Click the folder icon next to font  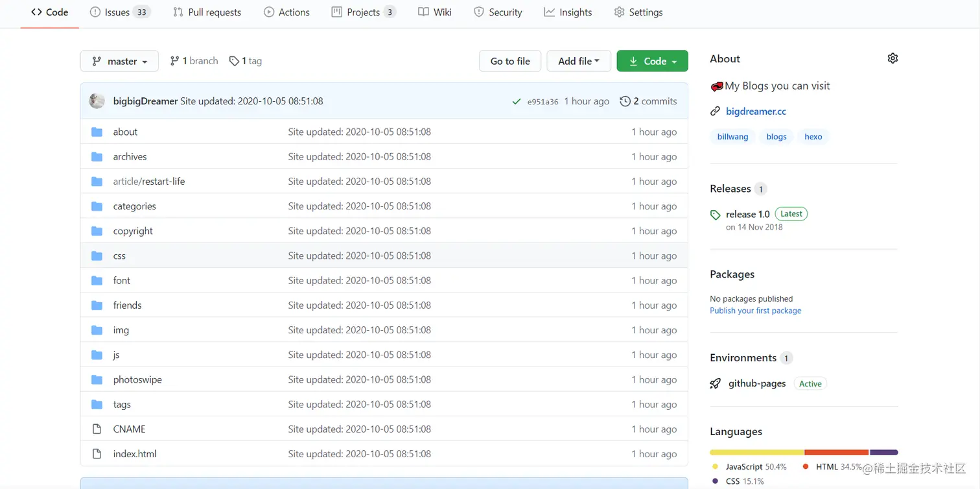pos(97,280)
